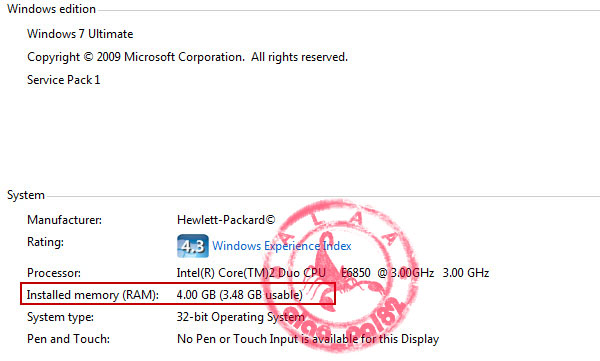Click the Processor label
600x361 pixels.
click(54, 273)
